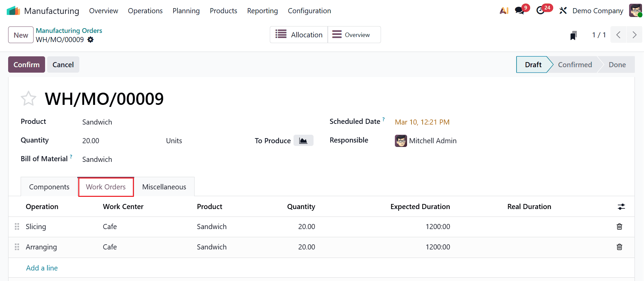The width and height of the screenshot is (644, 281).
Task: Open the Products menu
Action: 223,11
